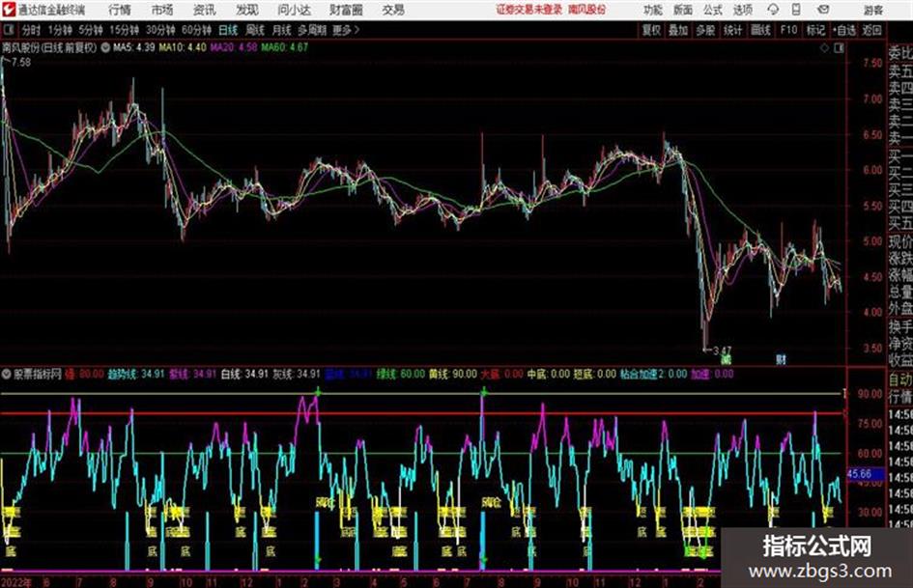Image resolution: width=913 pixels, height=588 pixels.
Task: Open the mail envelope icon
Action: (823, 10)
